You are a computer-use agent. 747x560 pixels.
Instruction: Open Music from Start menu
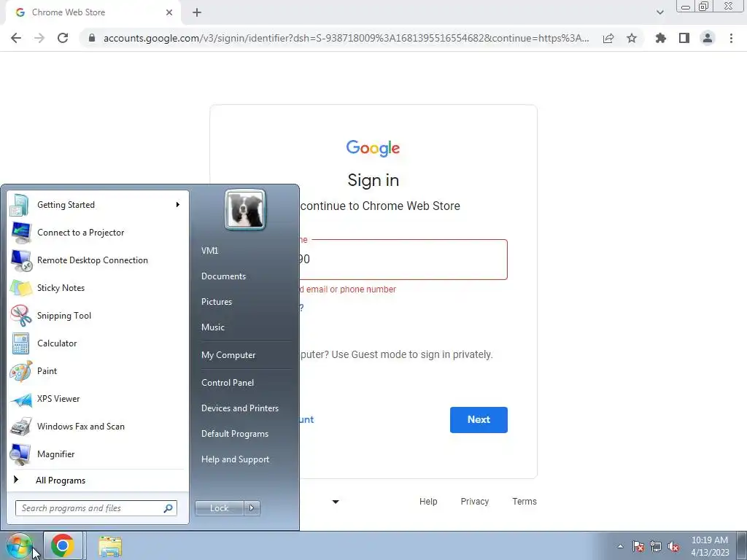pyautogui.click(x=213, y=327)
